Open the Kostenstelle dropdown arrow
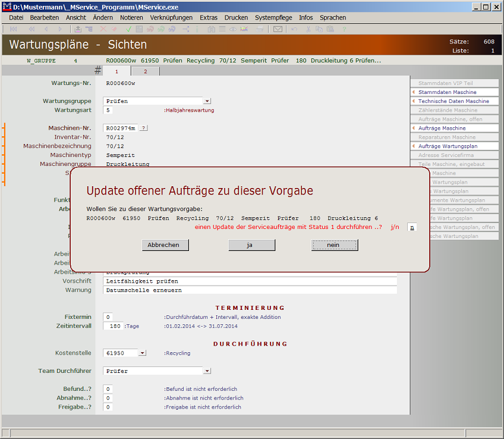 142,353
